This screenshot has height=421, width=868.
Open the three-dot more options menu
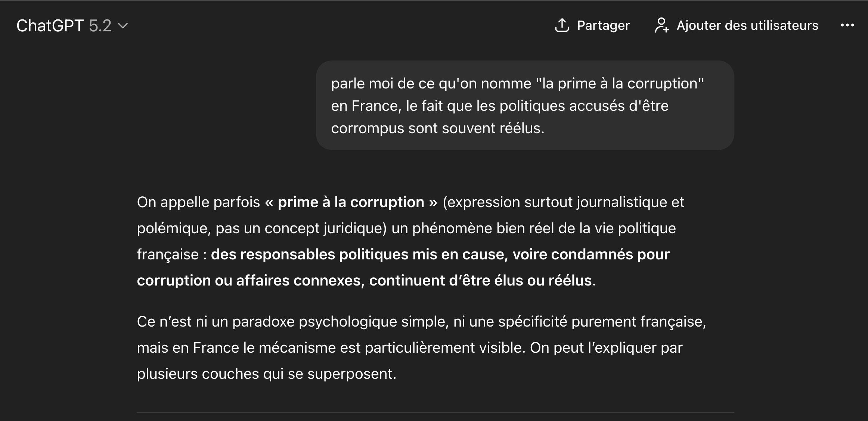point(847,25)
